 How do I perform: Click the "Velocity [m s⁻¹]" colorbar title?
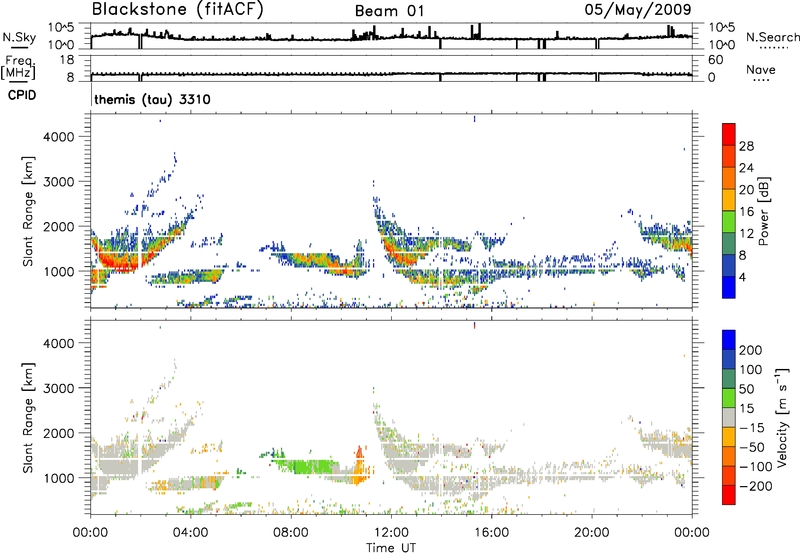[782, 417]
